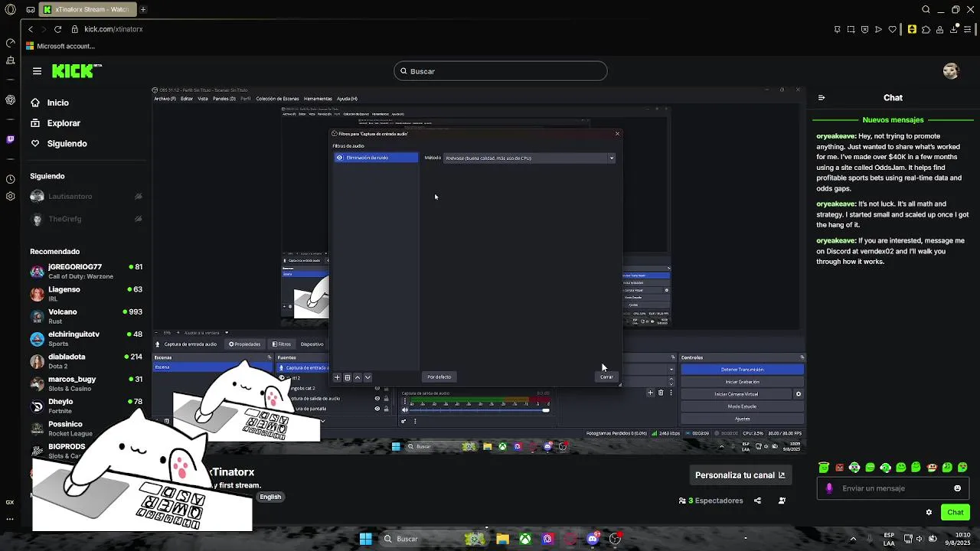Click the browser search magnifier icon

pos(926,9)
